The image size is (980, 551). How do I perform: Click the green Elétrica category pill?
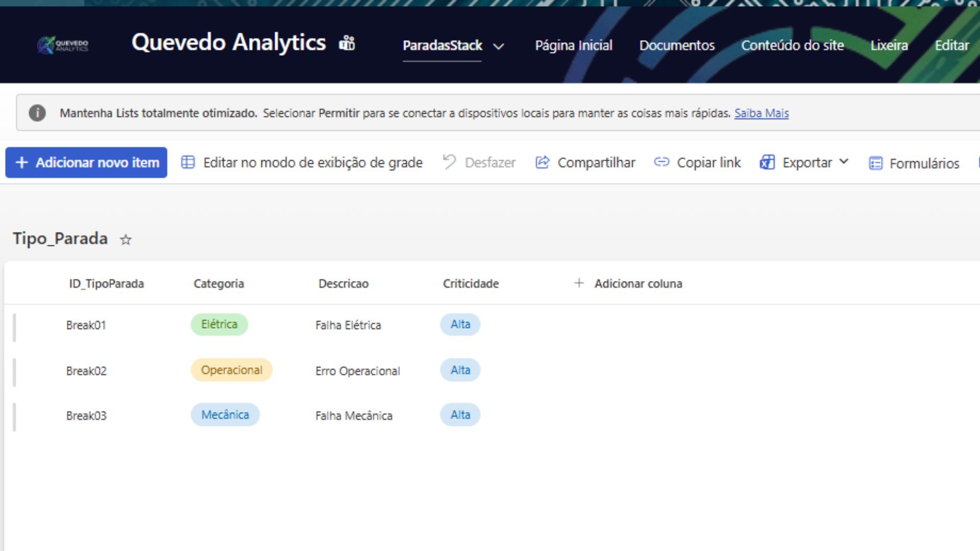[x=219, y=324]
